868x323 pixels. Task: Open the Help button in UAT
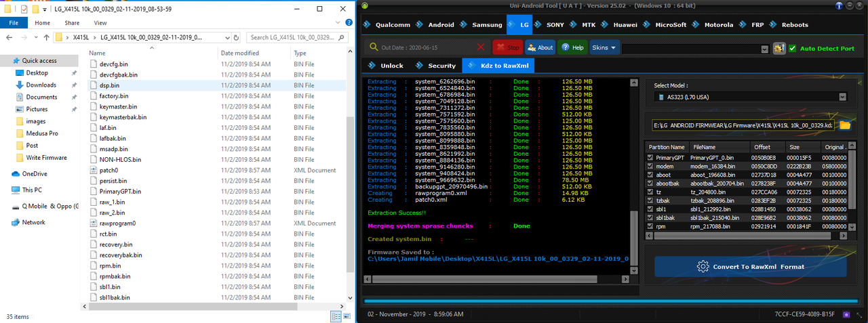[572, 47]
